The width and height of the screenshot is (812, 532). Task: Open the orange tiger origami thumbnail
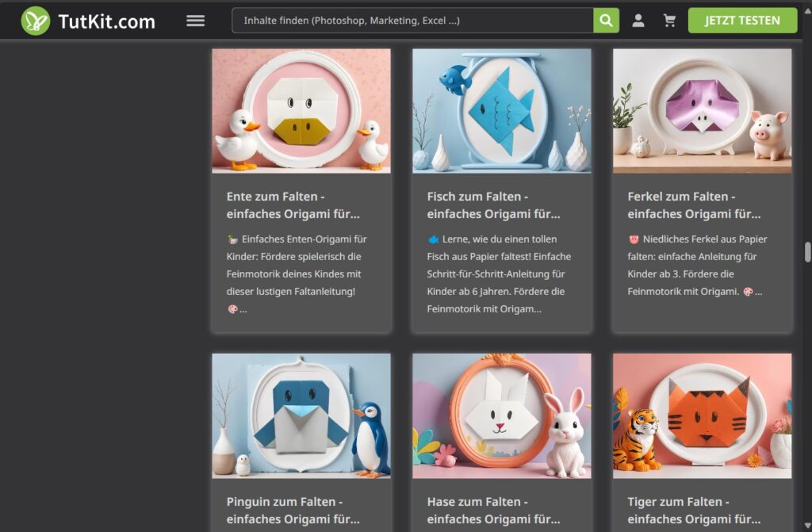point(703,416)
